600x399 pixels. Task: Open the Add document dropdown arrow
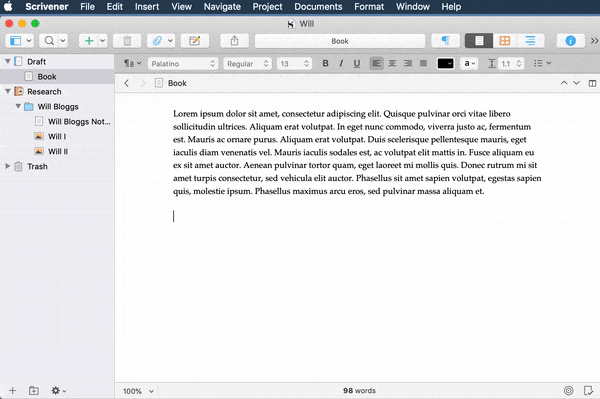pyautogui.click(x=103, y=41)
